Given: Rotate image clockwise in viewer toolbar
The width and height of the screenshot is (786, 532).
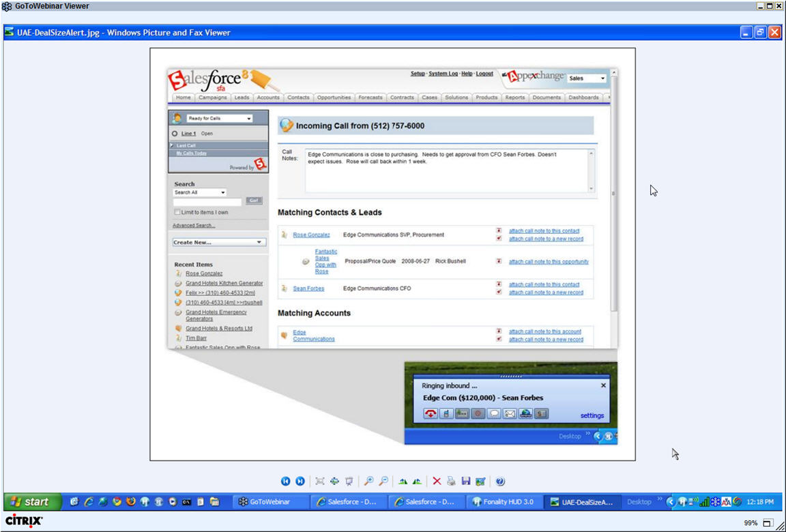Looking at the screenshot, I should 403,482.
